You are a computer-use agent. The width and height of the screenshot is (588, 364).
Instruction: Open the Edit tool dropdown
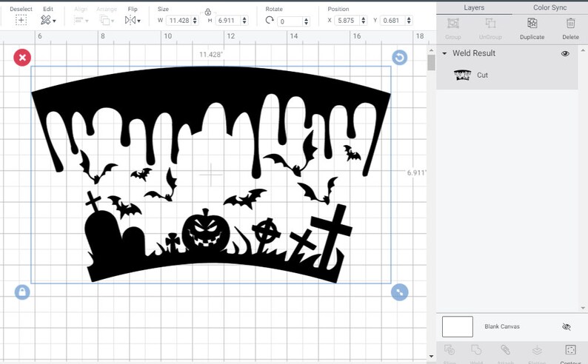click(x=48, y=20)
